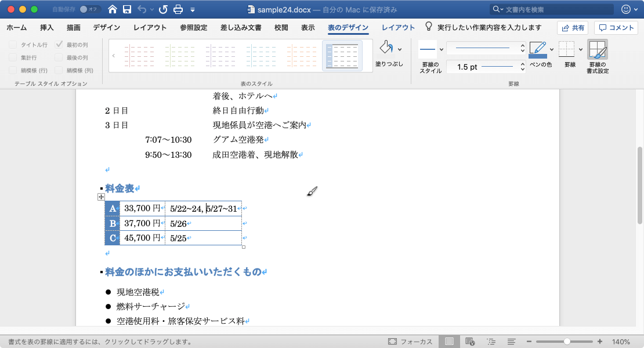Image resolution: width=644 pixels, height=348 pixels.
Task: Select the print layout view icon
Action: [449, 342]
